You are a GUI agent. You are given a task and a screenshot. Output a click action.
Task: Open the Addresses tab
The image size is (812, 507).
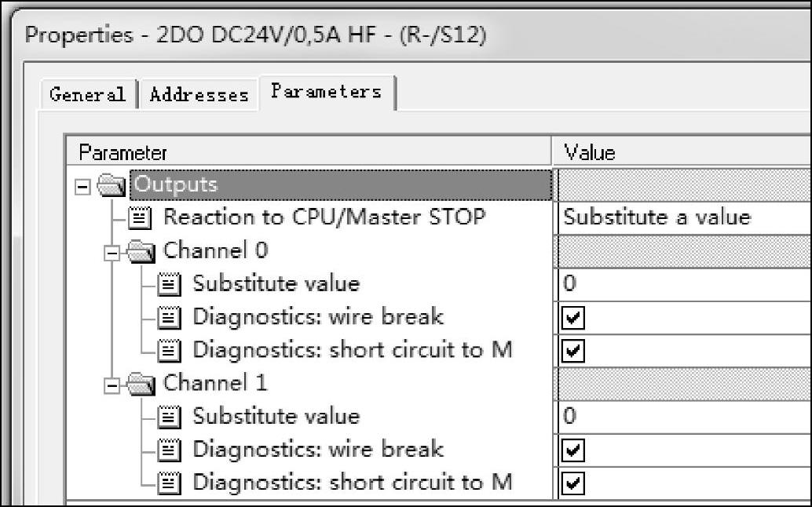199,95
